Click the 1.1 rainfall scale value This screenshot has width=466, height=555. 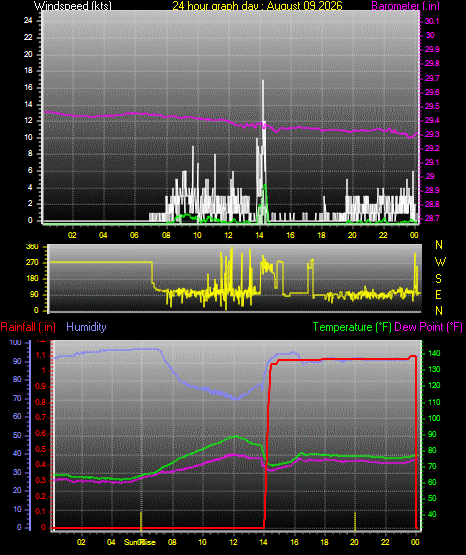[x=41, y=355]
